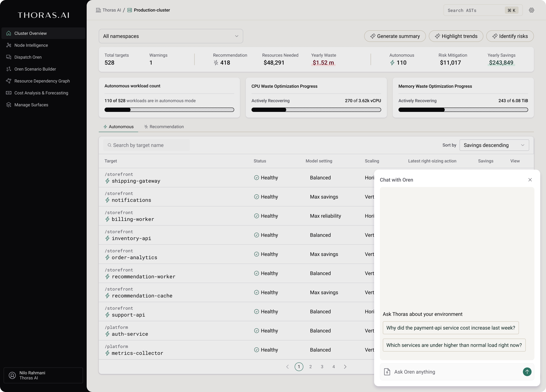The width and height of the screenshot is (546, 392).
Task: Go to next page arrow
Action: click(345, 367)
